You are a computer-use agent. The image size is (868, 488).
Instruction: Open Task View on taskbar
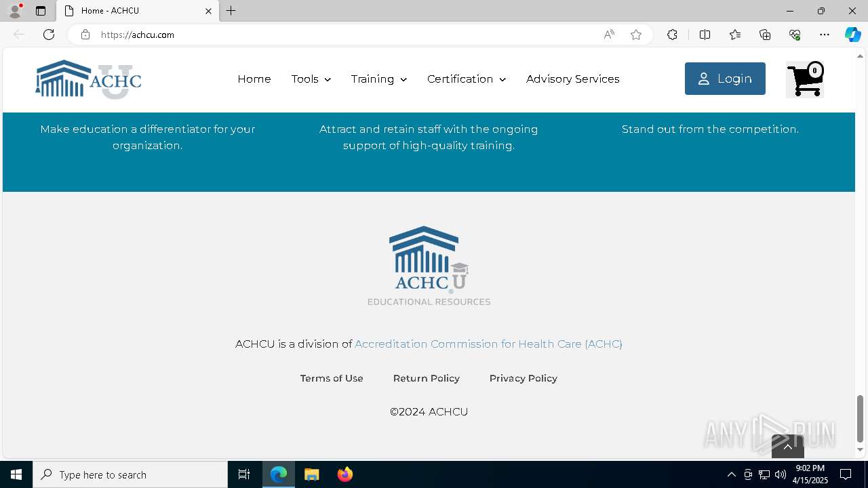click(x=244, y=474)
